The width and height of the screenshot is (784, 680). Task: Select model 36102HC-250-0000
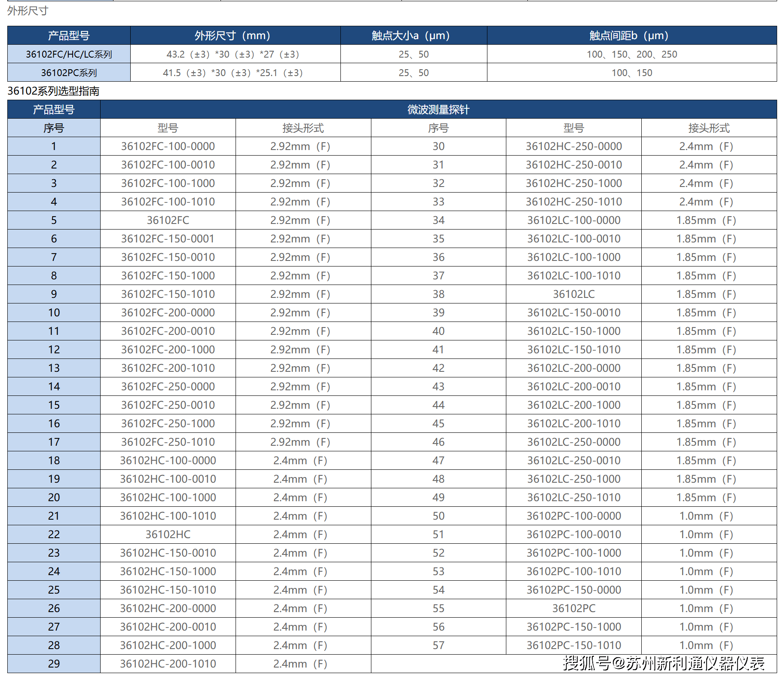pyautogui.click(x=574, y=146)
